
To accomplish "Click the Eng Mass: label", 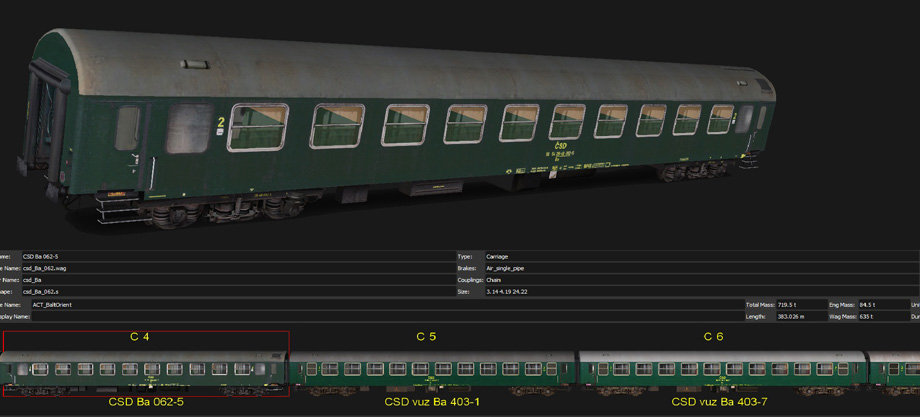I will 841,305.
